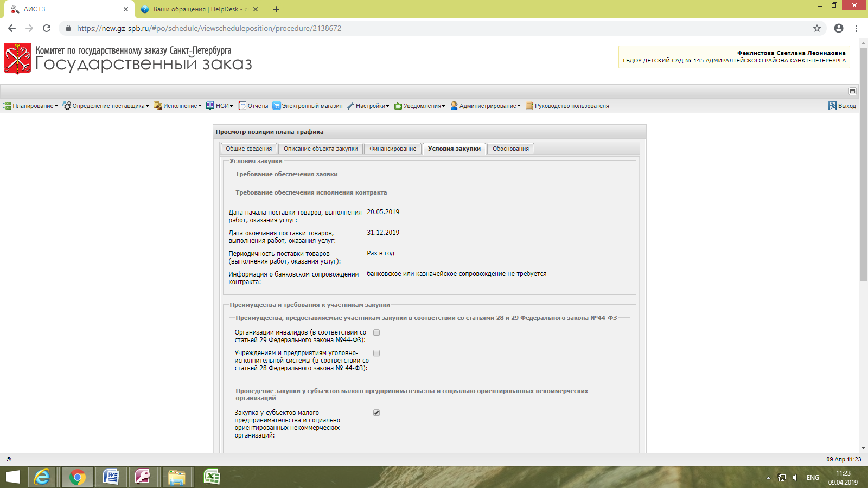
Task: Go back to the previous browser page
Action: [x=12, y=28]
